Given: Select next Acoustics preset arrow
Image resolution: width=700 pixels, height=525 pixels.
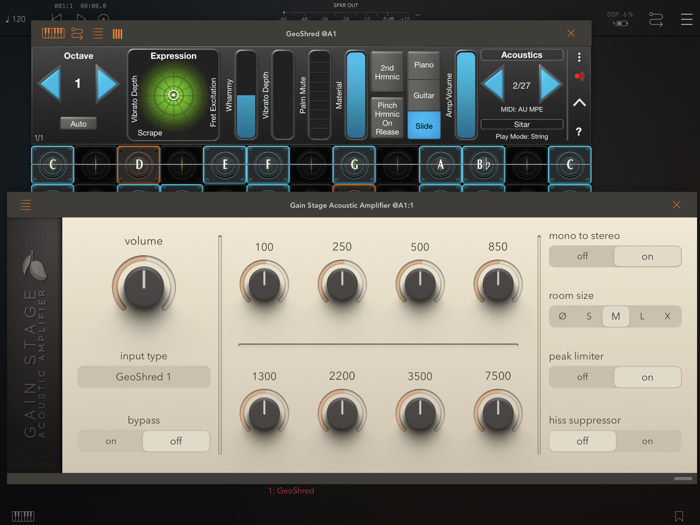Looking at the screenshot, I should pos(550,83).
